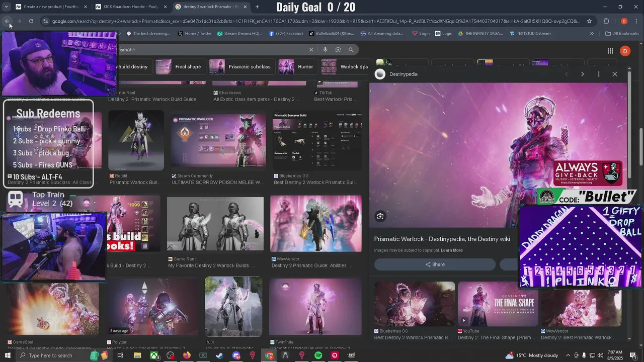This screenshot has height=362, width=644.
Task: View site information icon in address bar
Action: pos(45,21)
